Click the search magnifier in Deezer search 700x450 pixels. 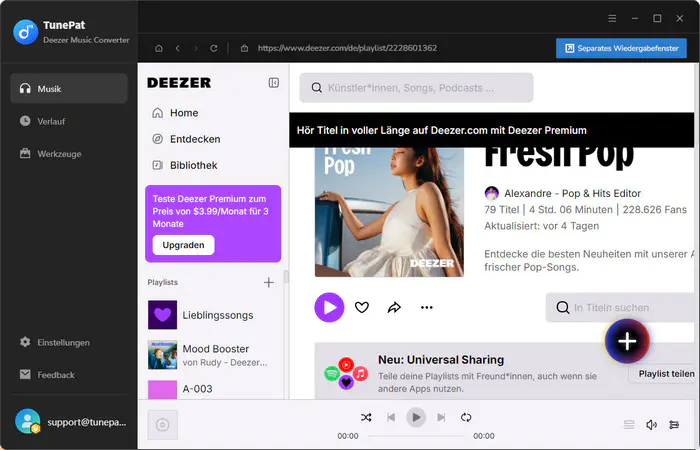[x=317, y=88]
